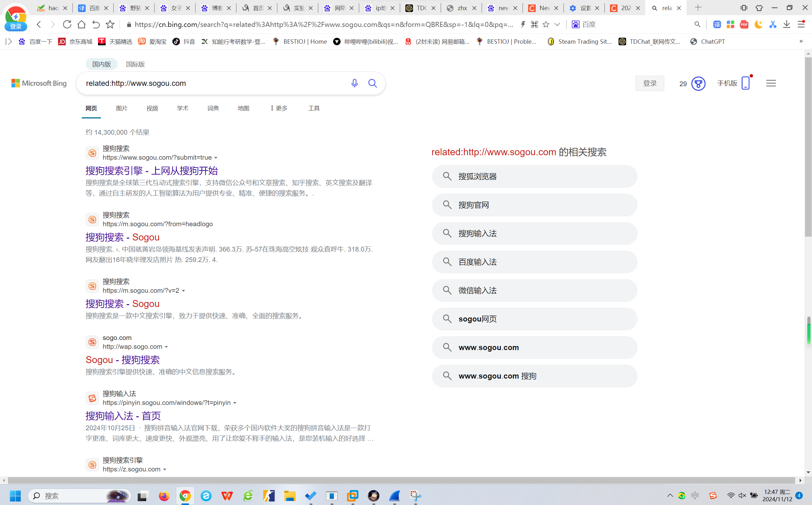Click 搜狗搜索引擎 - 上网从搜狗开始 link
Viewport: 812px width, 505px height.
(151, 170)
